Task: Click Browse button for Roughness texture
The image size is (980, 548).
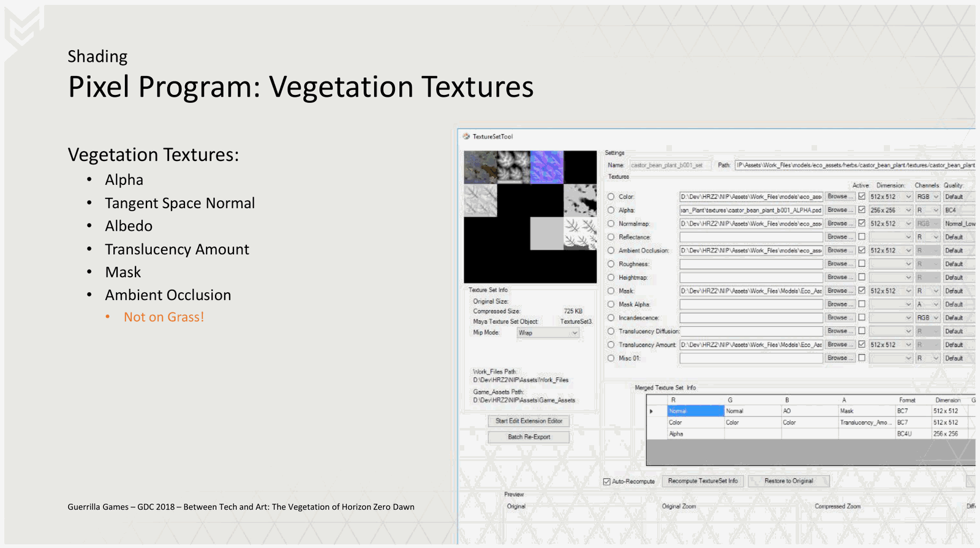Action: click(x=840, y=264)
